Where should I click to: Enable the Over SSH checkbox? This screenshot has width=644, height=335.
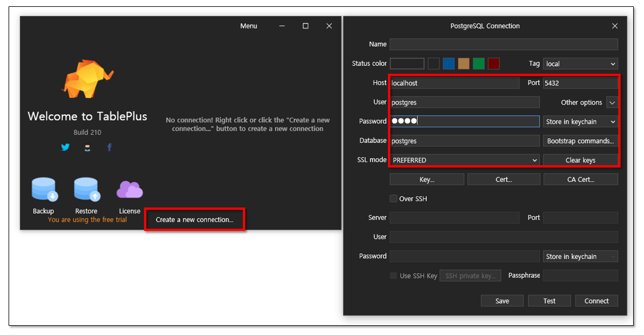pos(394,198)
